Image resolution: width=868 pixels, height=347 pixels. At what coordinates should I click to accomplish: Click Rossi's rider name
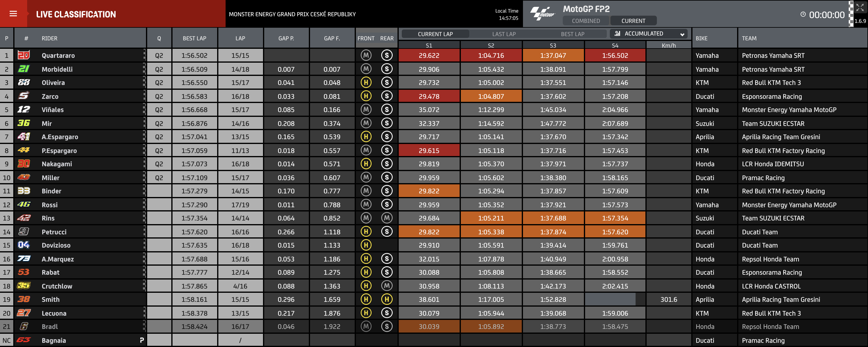coord(49,205)
